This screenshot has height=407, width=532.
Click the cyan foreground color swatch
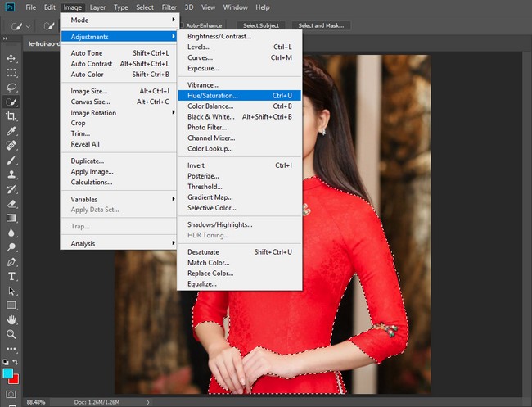pos(8,373)
